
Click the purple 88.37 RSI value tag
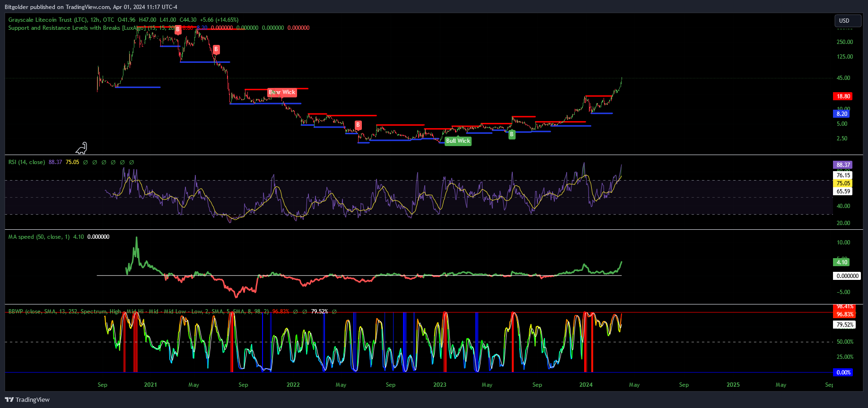[x=842, y=165]
